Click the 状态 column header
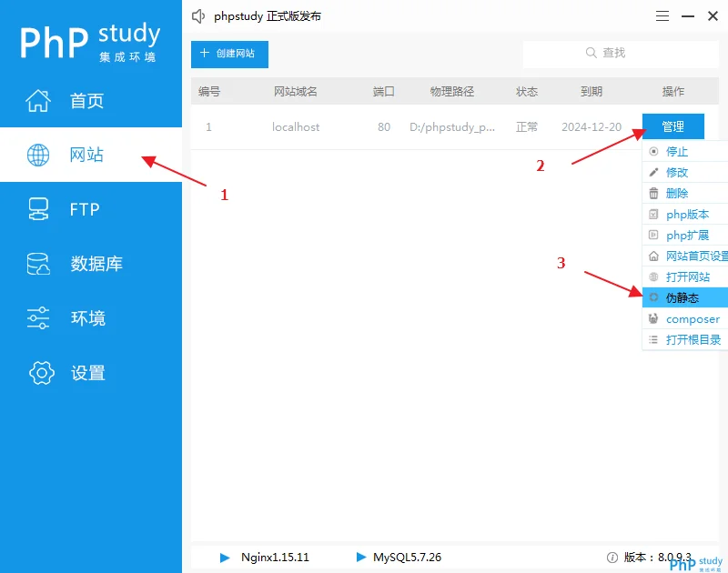The height and width of the screenshot is (573, 728). 527,91
